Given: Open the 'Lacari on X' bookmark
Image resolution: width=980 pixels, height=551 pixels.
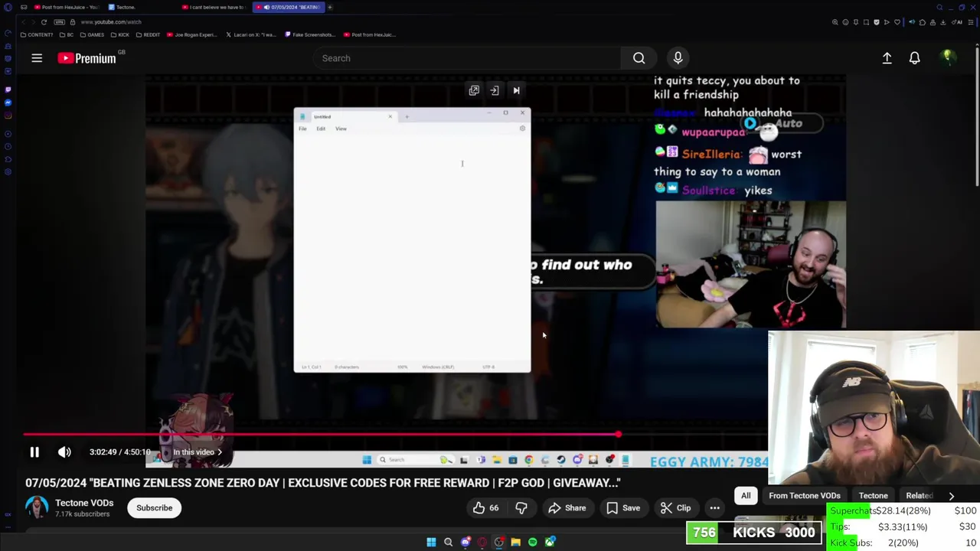Looking at the screenshot, I should [251, 34].
